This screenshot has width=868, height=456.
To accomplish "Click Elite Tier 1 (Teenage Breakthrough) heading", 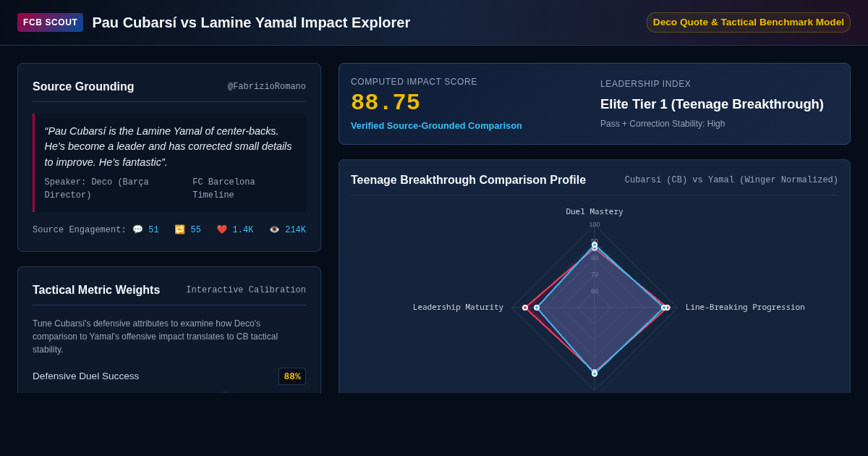I will tap(712, 104).
